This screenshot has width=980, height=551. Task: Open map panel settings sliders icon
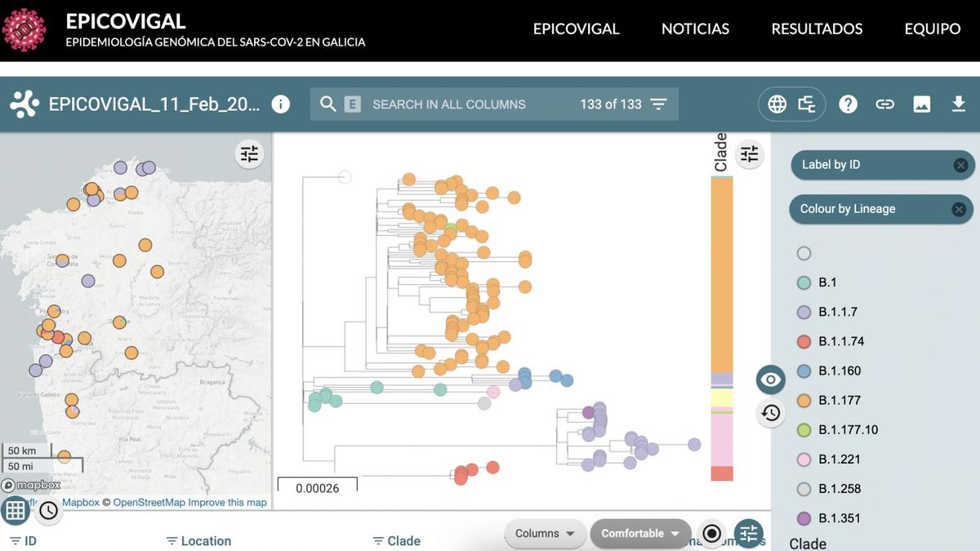[249, 153]
